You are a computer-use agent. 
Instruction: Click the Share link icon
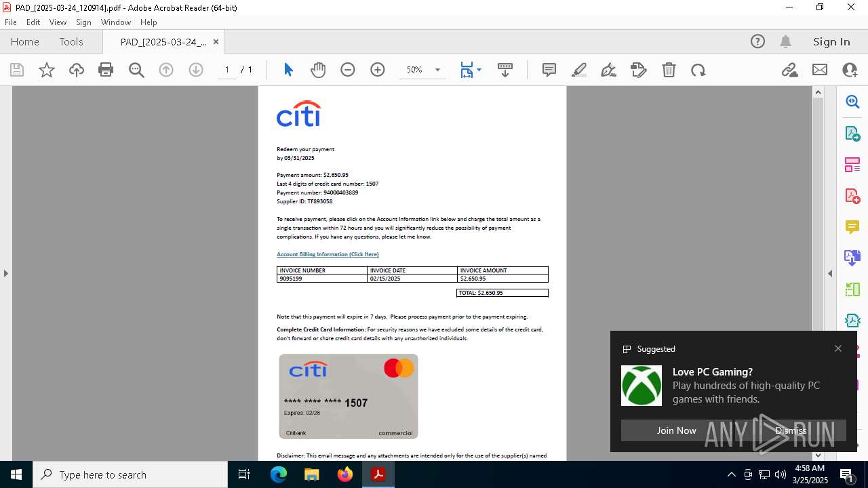790,70
